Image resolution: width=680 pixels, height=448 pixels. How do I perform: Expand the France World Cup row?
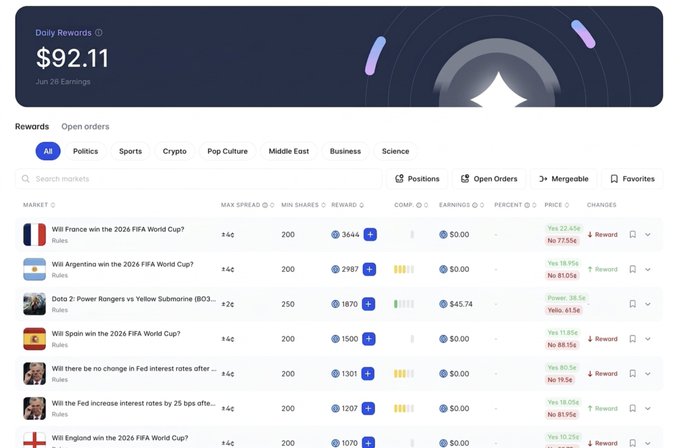pos(647,235)
